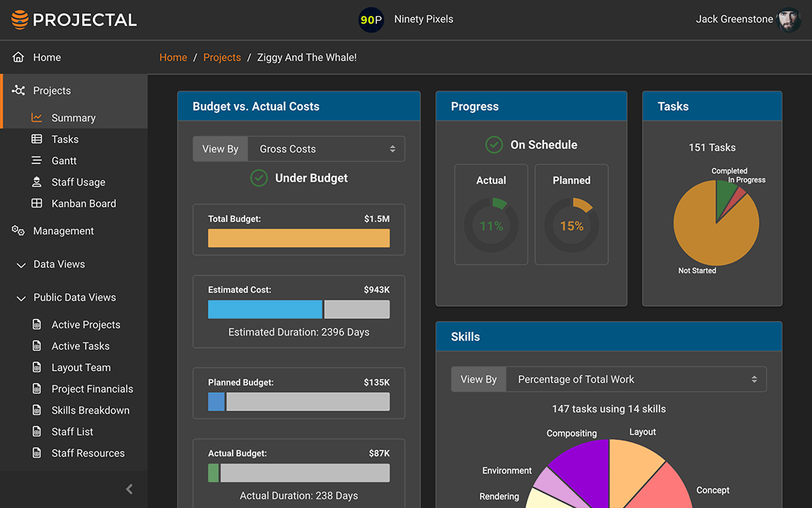Click the Total Budget orange bar

click(299, 238)
